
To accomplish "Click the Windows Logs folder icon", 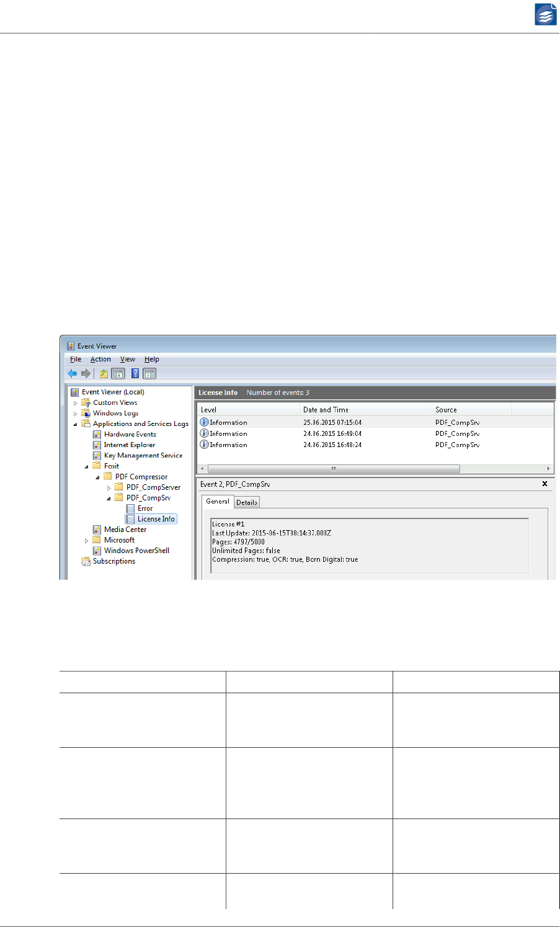I will tap(86, 413).
